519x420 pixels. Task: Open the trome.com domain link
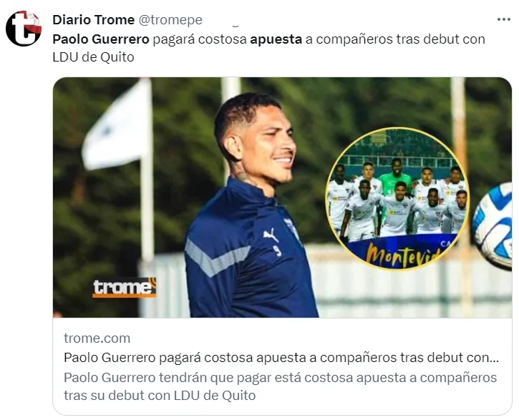point(97,338)
